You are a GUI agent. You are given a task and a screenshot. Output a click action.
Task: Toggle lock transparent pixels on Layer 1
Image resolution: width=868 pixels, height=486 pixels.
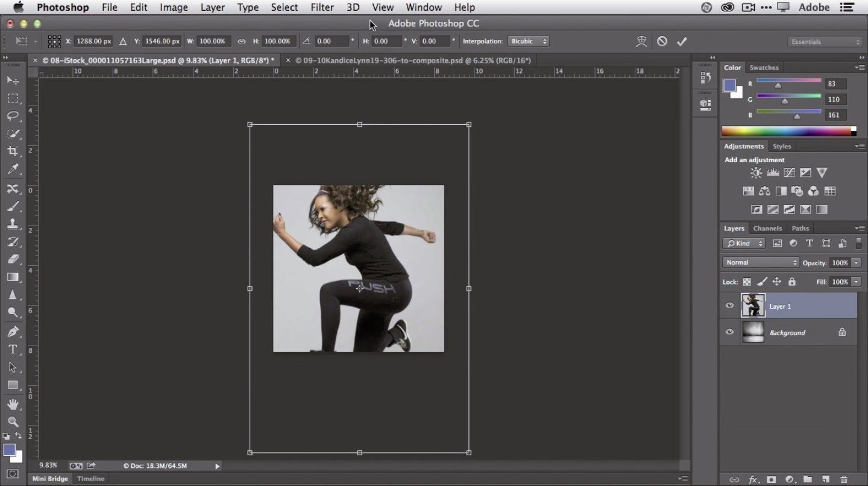(746, 282)
